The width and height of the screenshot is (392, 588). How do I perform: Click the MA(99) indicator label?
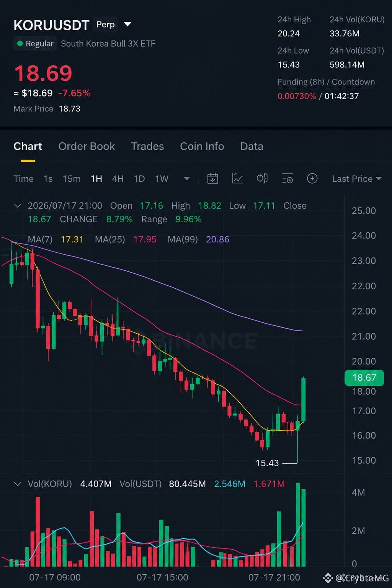click(x=183, y=239)
